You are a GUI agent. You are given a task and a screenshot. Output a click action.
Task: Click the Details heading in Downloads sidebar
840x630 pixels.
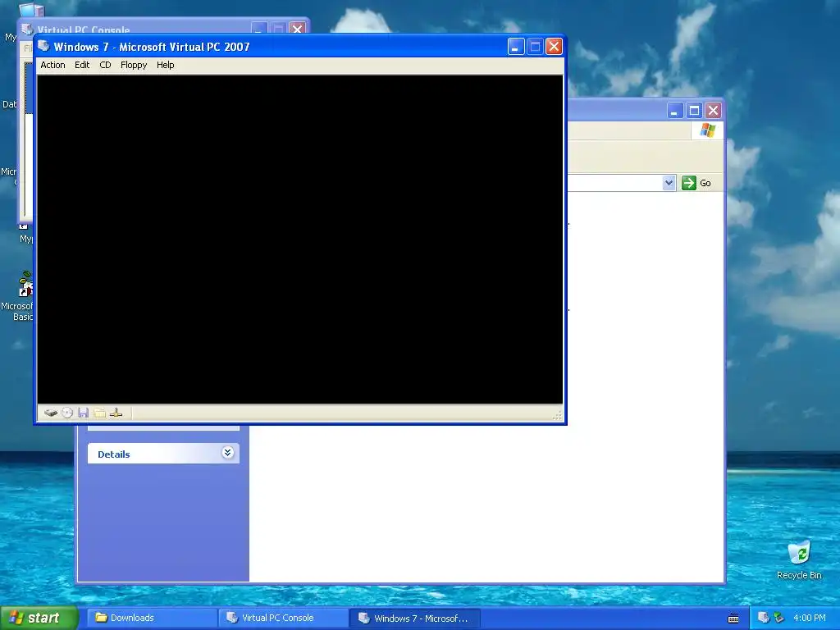click(113, 454)
